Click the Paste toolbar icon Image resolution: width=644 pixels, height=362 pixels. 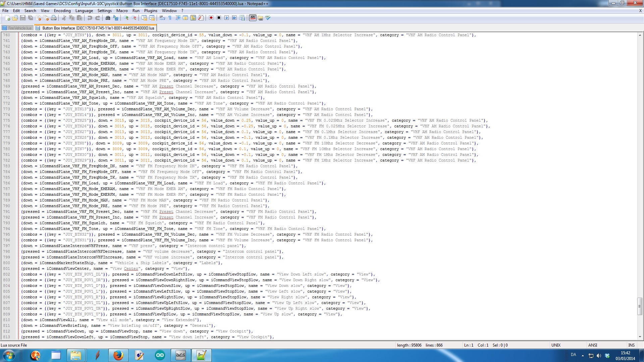[x=79, y=18]
